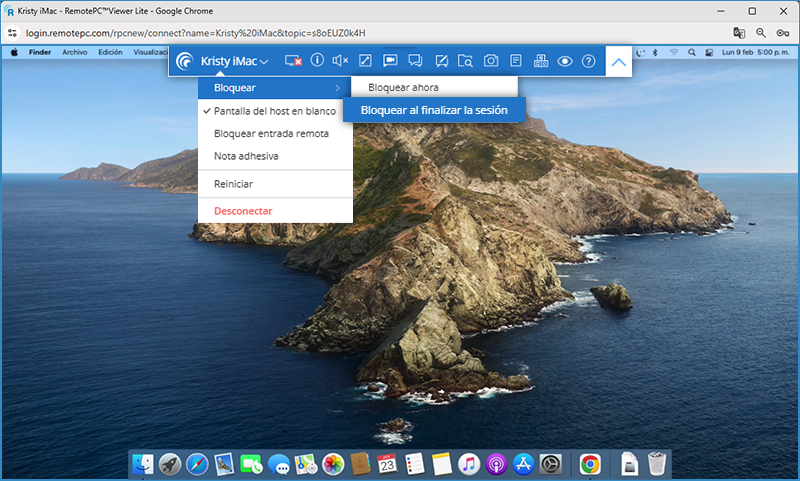Select Bloquear entrada remota

point(275,134)
